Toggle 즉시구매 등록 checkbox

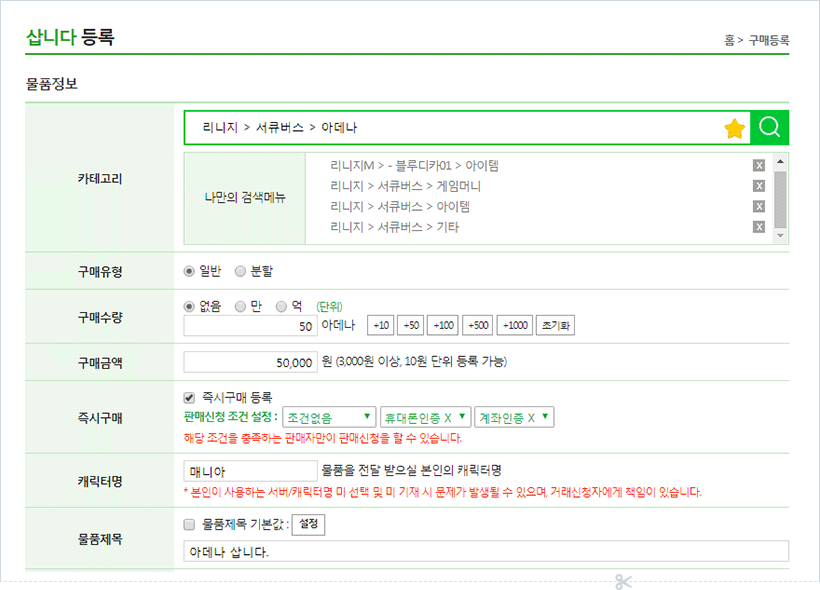[x=190, y=397]
